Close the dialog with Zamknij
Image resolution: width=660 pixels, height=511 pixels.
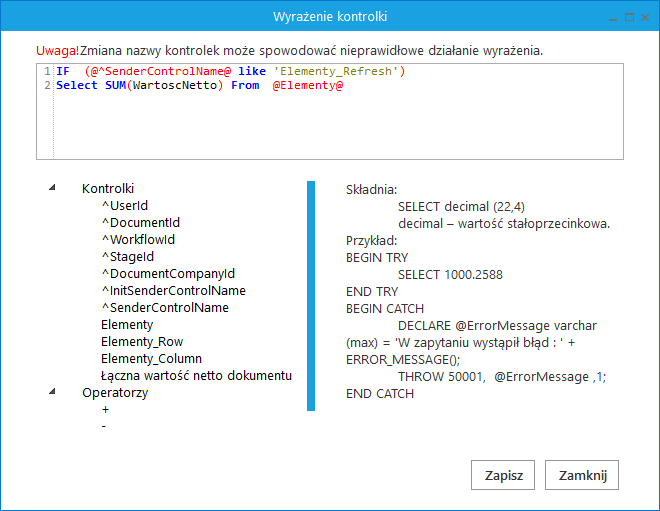coord(582,475)
